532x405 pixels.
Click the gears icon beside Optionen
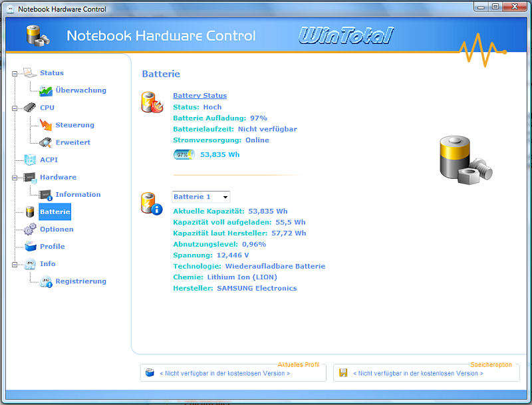point(30,229)
